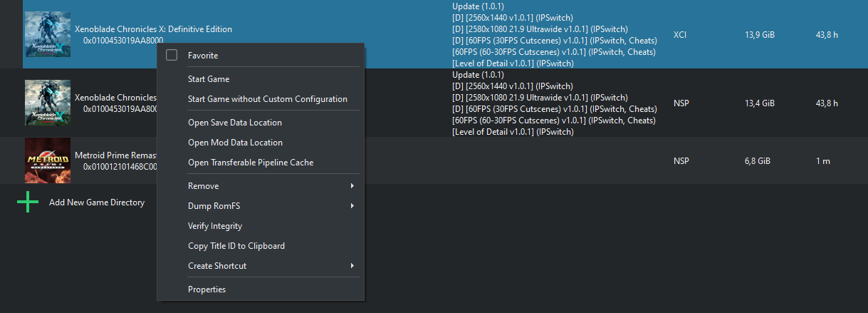Click [60FPS (60-30FPS Cutscenes)] add-on in XCI row

(x=554, y=52)
